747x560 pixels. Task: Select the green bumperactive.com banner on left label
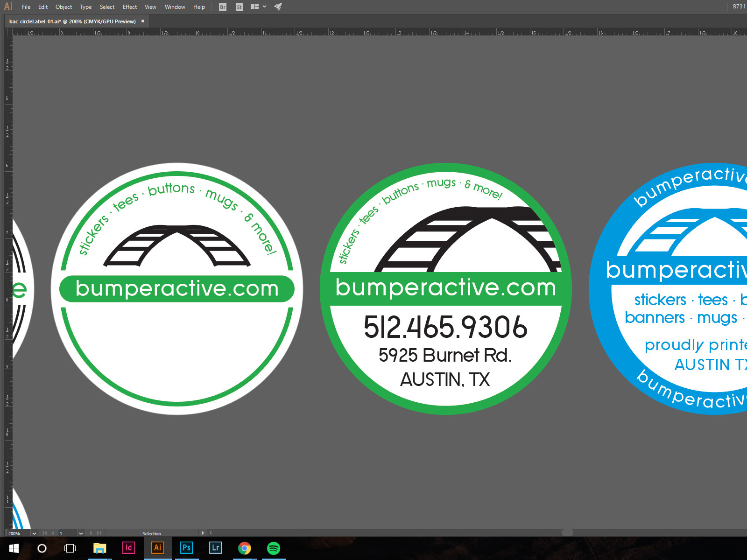coord(177,289)
